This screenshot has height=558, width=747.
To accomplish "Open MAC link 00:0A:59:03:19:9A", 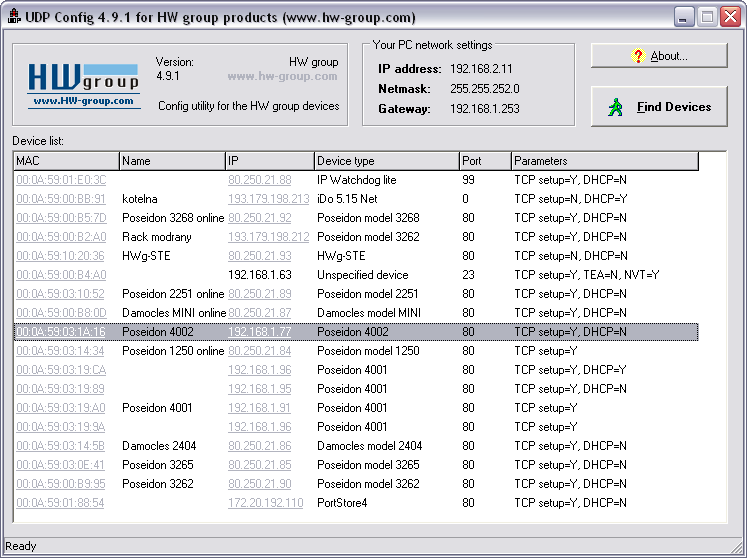I will [61, 427].
